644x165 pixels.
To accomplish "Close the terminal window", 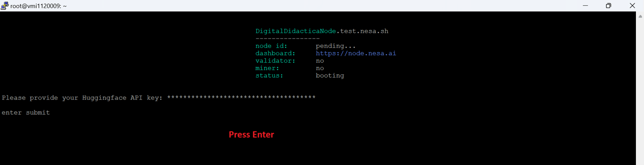I will (632, 6).
